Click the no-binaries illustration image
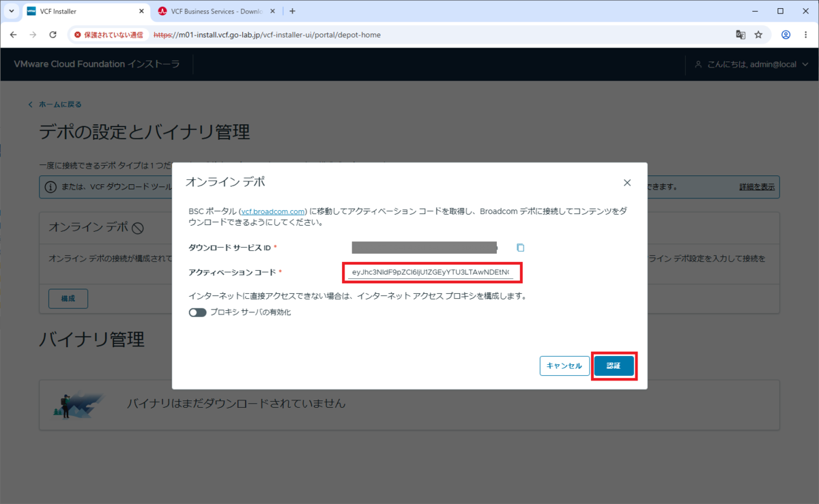Screen dimensions: 819x504 [80, 404]
